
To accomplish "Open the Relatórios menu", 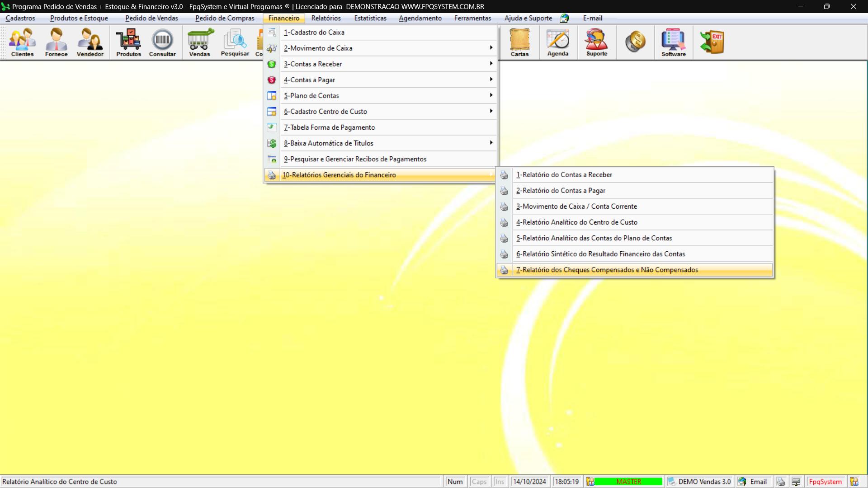I will [x=326, y=19].
